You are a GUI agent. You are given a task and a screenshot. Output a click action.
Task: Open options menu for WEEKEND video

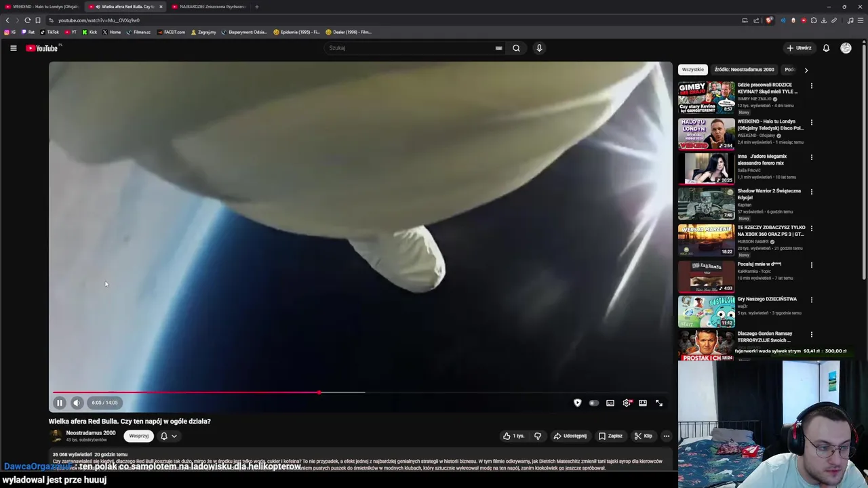tap(811, 123)
